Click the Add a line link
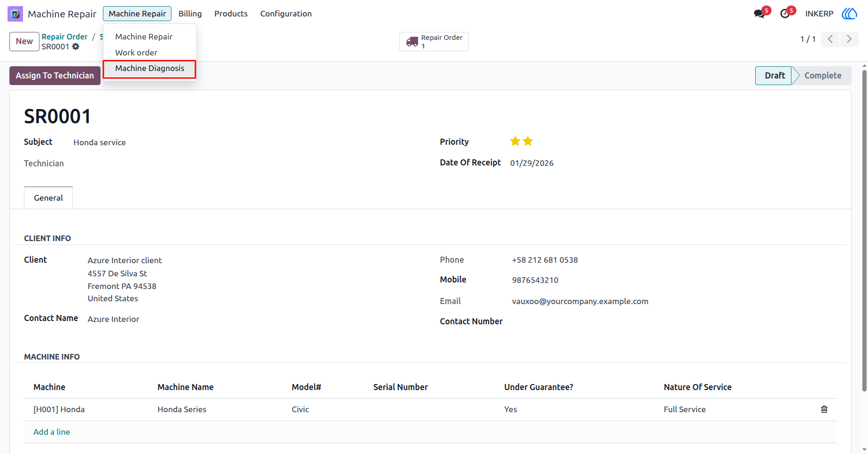The height and width of the screenshot is (454, 868). (52, 432)
